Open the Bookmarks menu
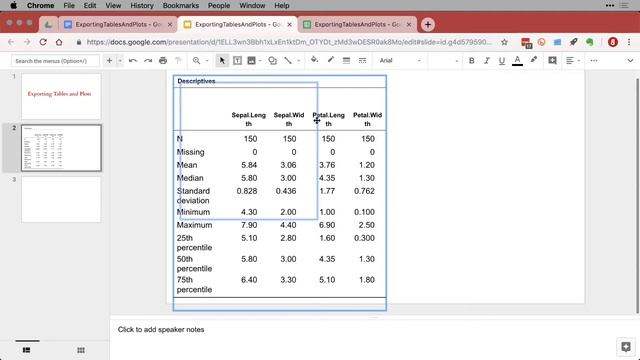Image resolution: width=640 pixels, height=360 pixels. (180, 6)
